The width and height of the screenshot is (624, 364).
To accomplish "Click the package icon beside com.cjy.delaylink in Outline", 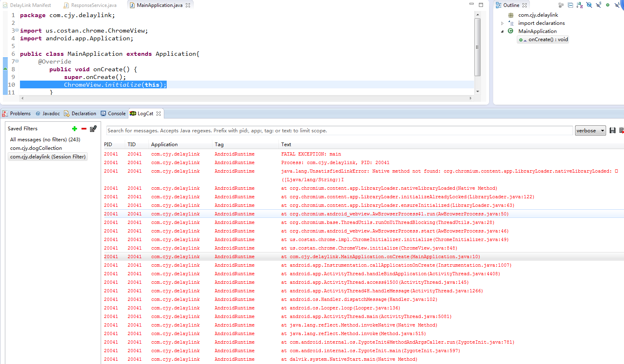I will click(x=511, y=15).
